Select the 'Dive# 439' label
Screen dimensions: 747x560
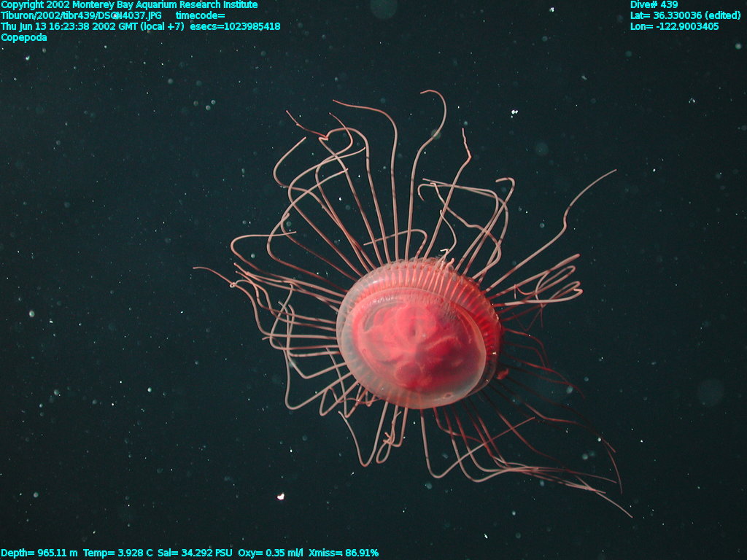click(654, 5)
